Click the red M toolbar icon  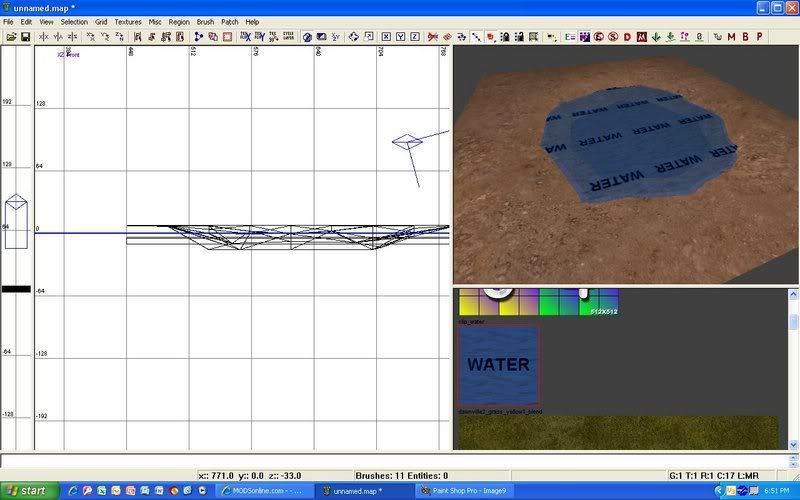tap(732, 37)
